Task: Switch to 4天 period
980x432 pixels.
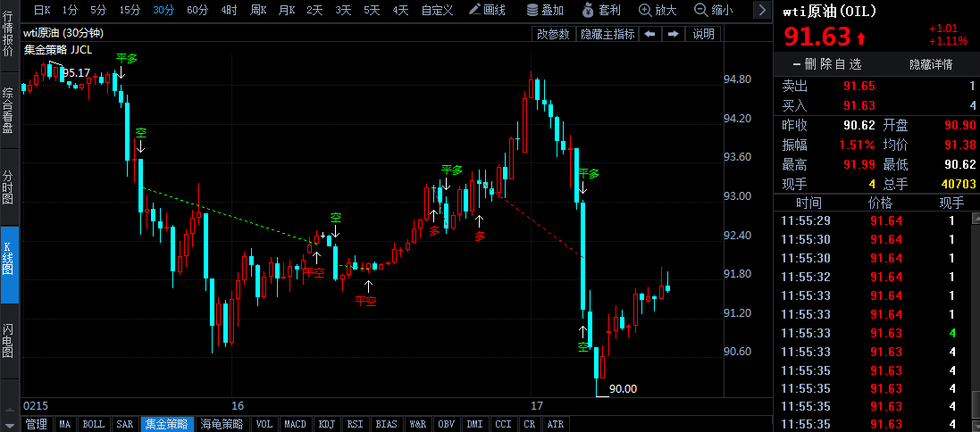Action: (400, 9)
